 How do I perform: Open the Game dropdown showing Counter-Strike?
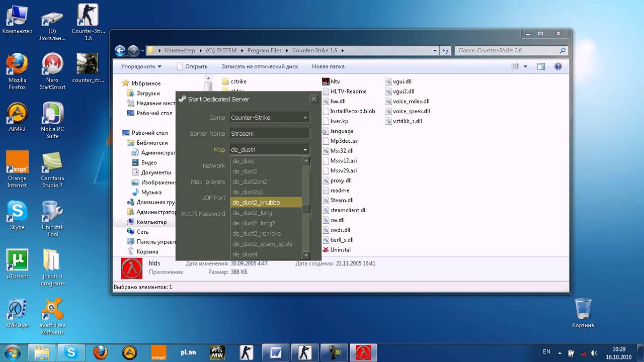pyautogui.click(x=270, y=118)
